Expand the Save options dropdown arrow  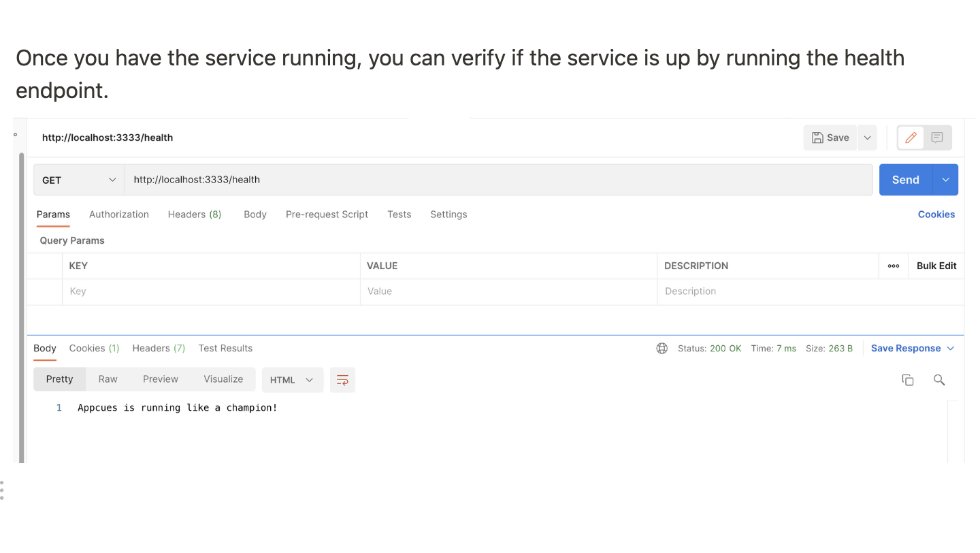pos(867,138)
